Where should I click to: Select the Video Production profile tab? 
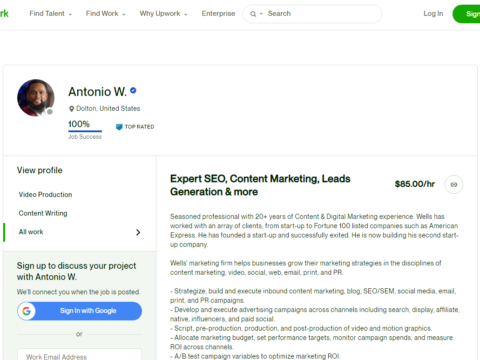coord(45,195)
